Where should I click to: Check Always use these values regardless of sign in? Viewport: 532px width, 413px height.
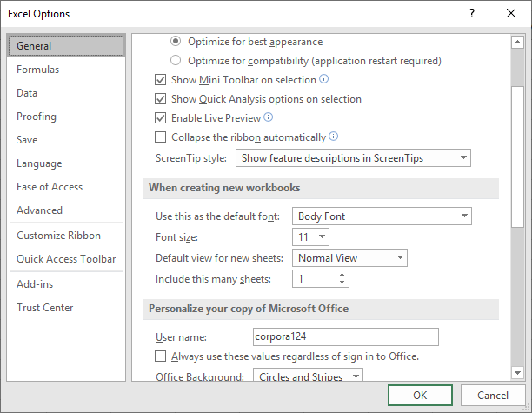pyautogui.click(x=161, y=356)
